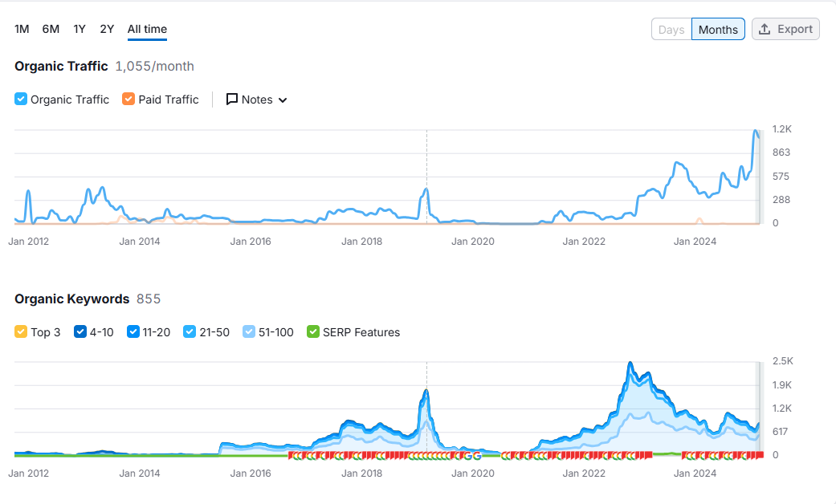Screen dimensions: 836x504
Task: Click the Notes speech bubble icon
Action: coord(232,99)
